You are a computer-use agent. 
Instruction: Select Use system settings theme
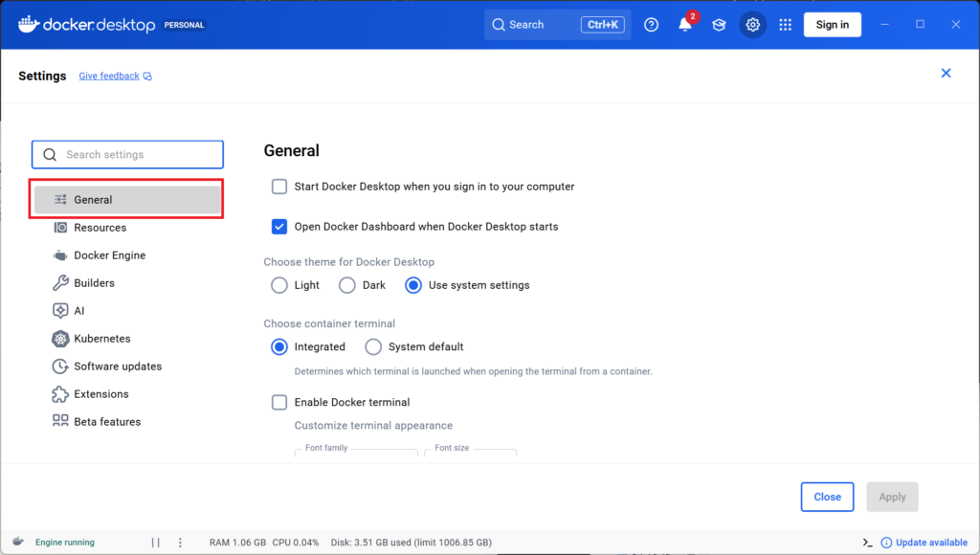coord(413,285)
